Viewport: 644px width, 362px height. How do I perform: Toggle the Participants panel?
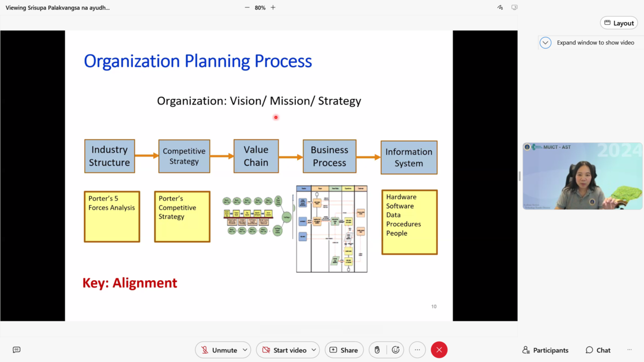pos(545,350)
